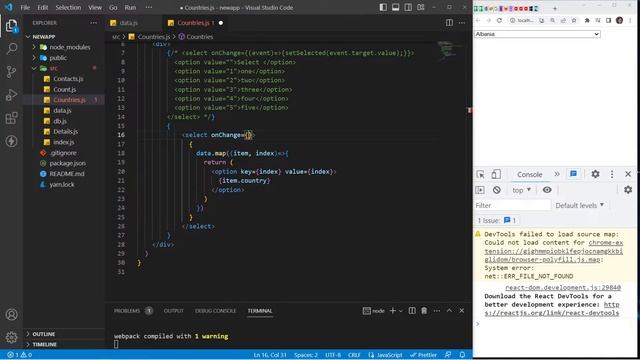Open DevTools settings gear
640x360 pixels.
pyautogui.click(x=596, y=174)
